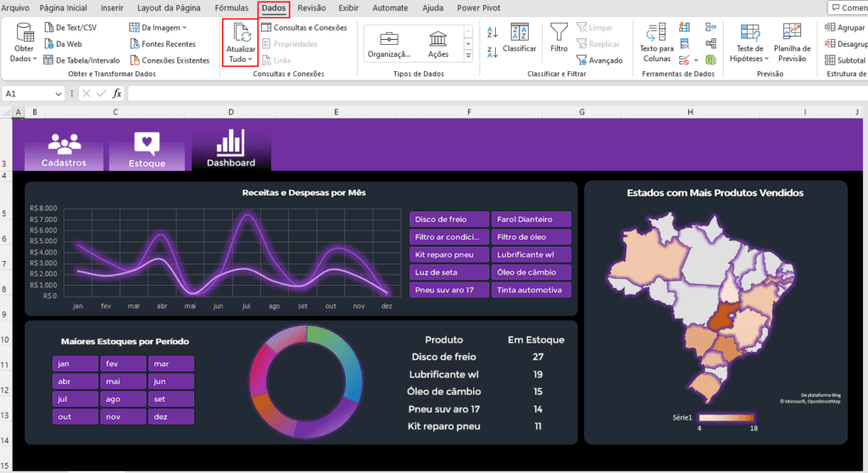Click the Atualizar Tudo refresh icon

pos(242,33)
